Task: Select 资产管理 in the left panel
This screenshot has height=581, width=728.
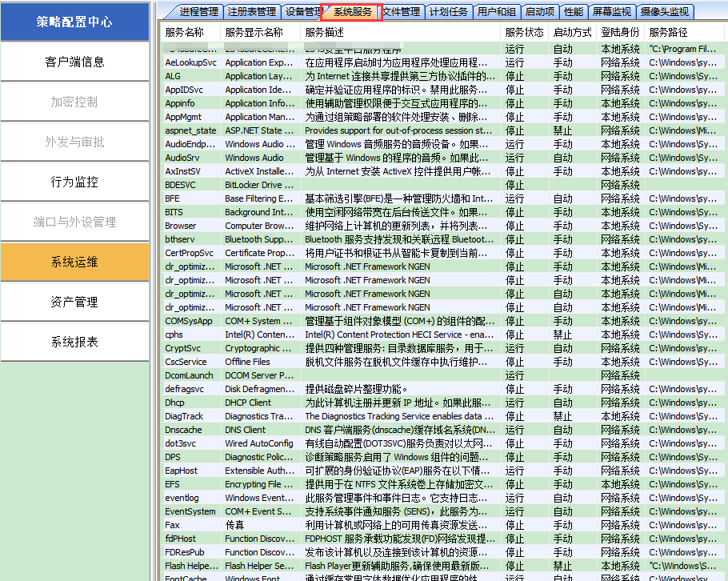Action: point(74,302)
